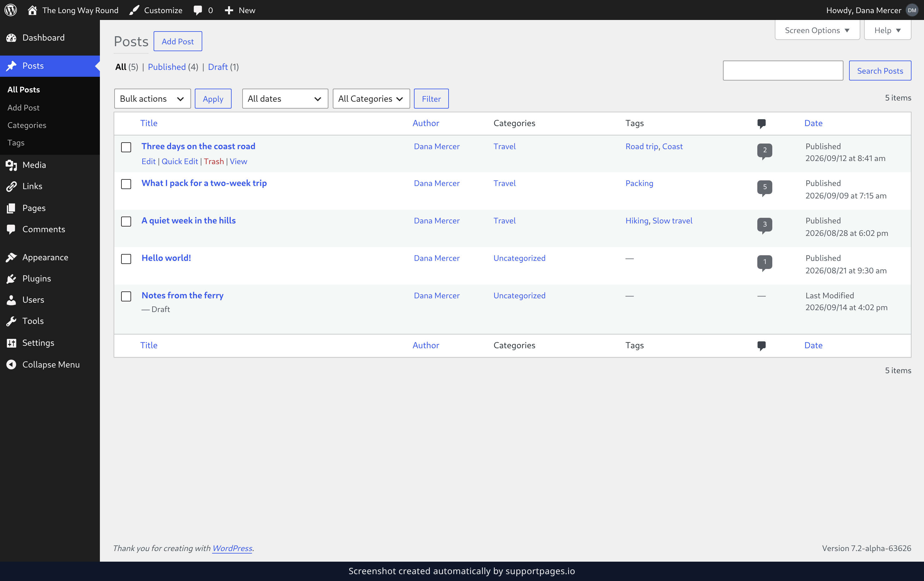Click the Users person icon
Viewport: 924px width, 581px height.
pyautogui.click(x=11, y=300)
